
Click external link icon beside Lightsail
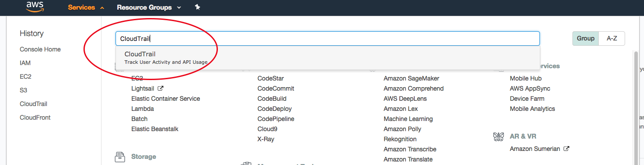click(x=160, y=88)
